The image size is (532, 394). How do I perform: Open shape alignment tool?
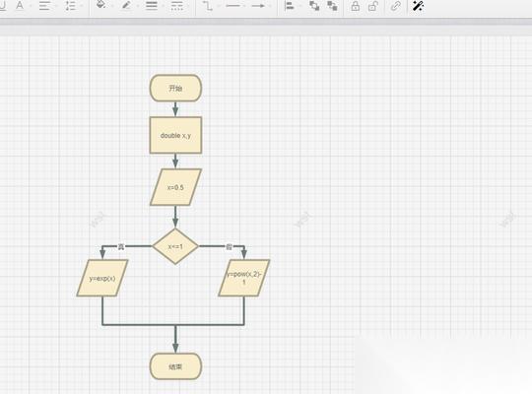click(290, 6)
